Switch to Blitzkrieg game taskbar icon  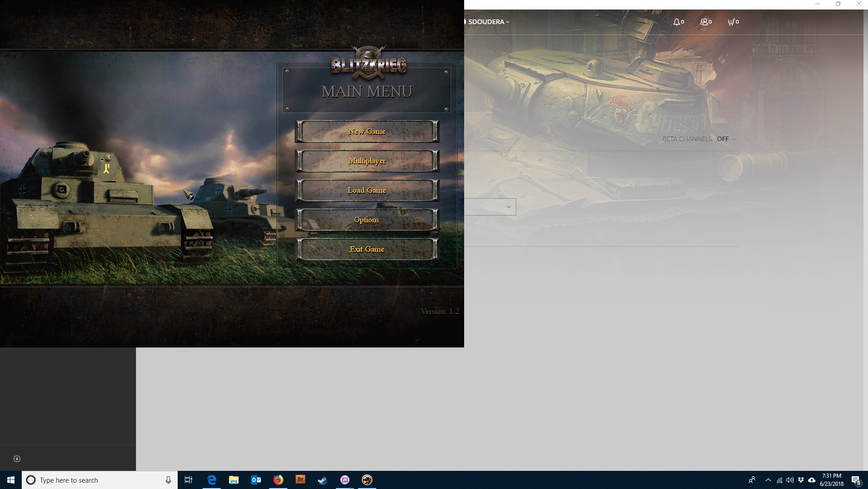(367, 480)
